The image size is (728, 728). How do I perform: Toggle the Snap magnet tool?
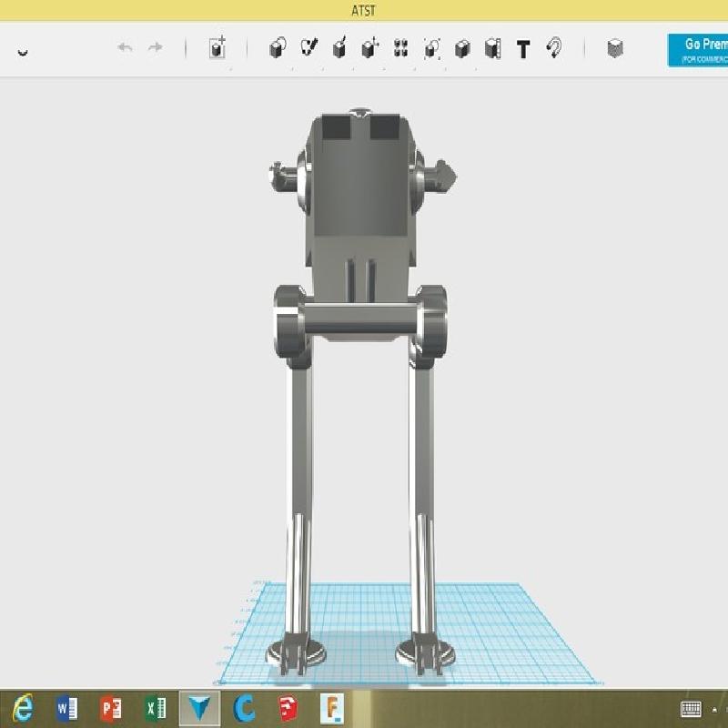click(x=554, y=47)
